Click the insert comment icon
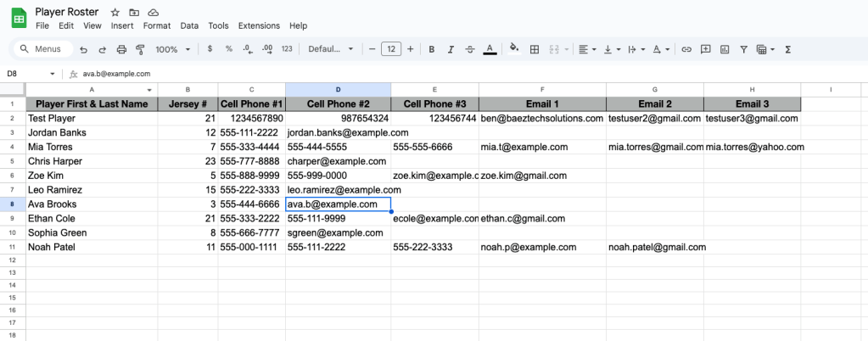This screenshot has width=868, height=341. pos(705,49)
